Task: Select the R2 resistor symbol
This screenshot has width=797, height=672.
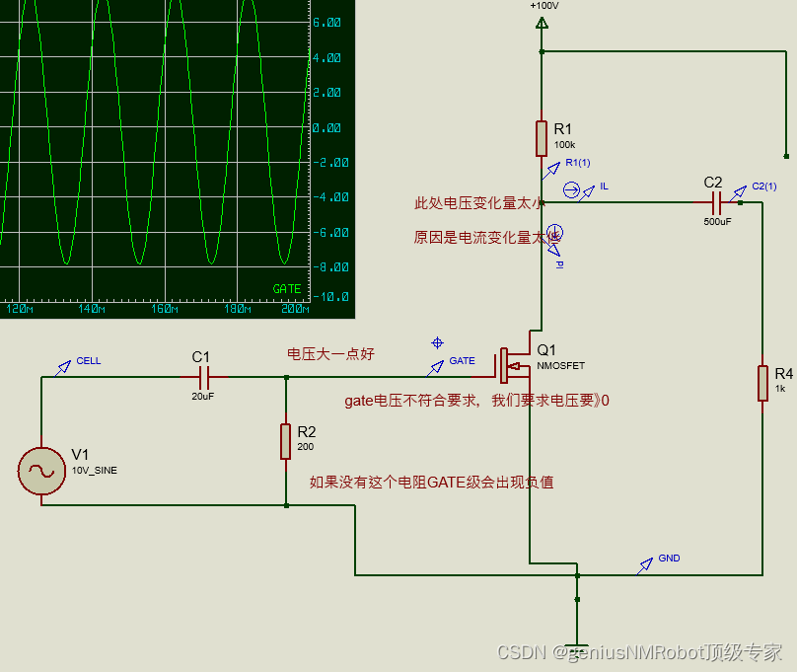Action: 286,441
